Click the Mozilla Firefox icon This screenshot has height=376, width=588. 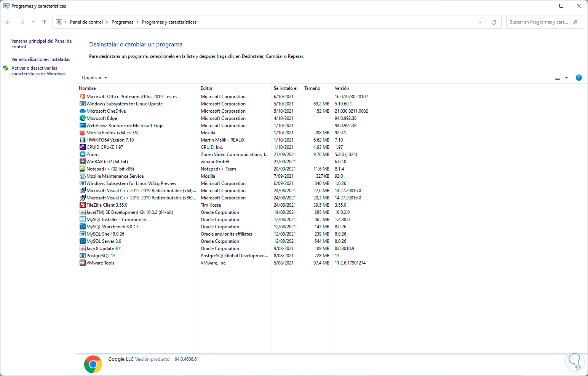point(82,133)
